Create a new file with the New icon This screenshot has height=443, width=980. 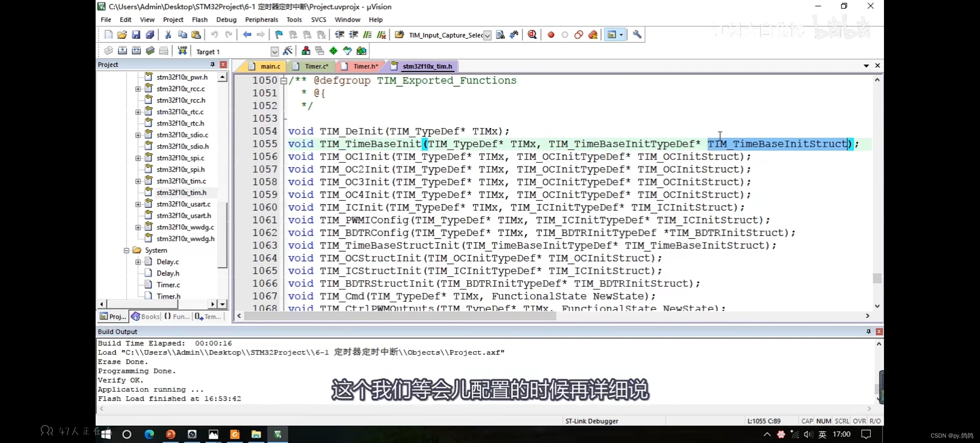coord(108,35)
